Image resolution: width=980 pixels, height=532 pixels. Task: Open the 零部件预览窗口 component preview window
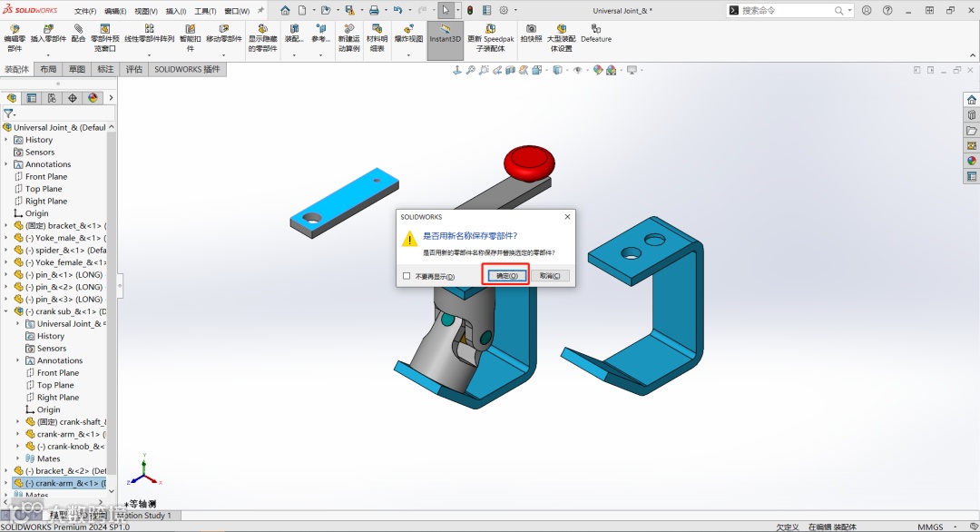pos(105,39)
